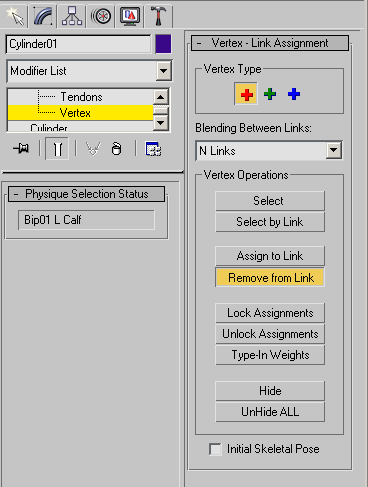
Task: Open the Hierarchy panel icon
Action: [x=72, y=16]
